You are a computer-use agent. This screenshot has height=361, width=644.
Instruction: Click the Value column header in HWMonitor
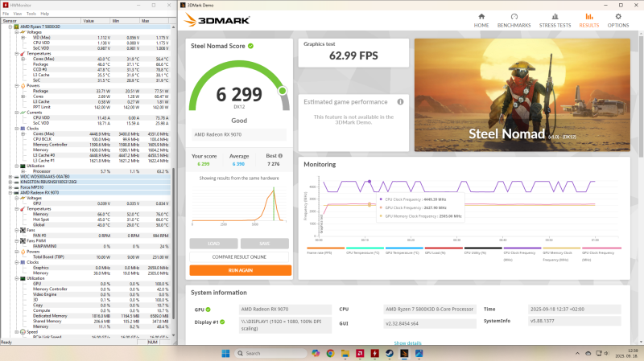(x=96, y=21)
